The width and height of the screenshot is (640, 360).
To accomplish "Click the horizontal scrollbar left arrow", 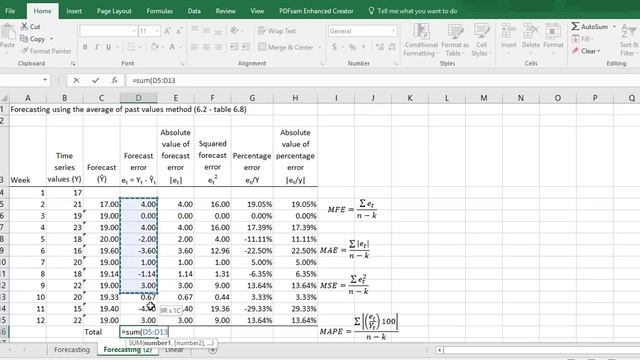I will (x=440, y=350).
